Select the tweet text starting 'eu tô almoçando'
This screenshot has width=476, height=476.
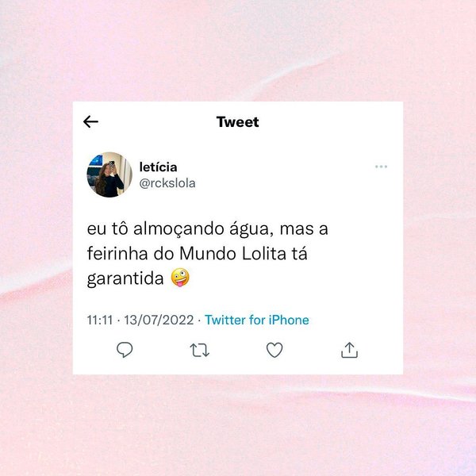tap(208, 254)
